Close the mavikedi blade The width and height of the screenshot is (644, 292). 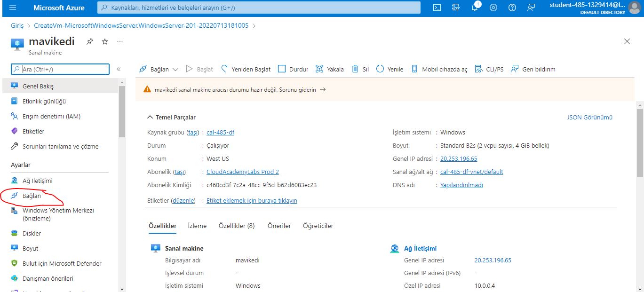click(x=627, y=41)
